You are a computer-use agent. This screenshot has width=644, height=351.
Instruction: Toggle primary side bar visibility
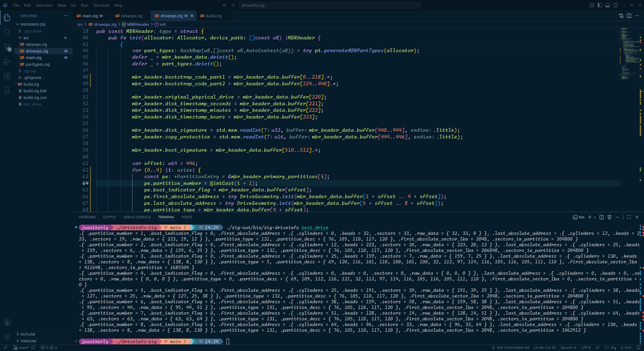coord(600,5)
